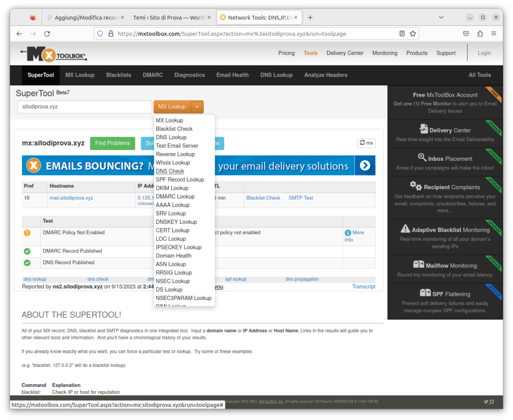
Task: Click the MxToolbox logo
Action: point(54,54)
